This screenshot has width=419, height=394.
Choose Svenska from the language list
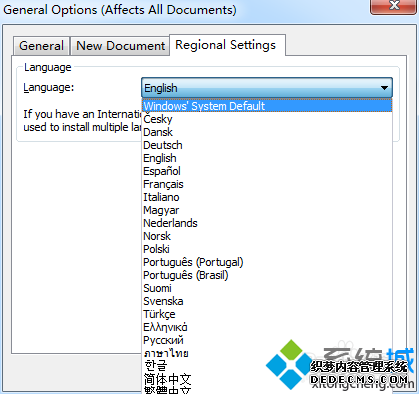[x=267, y=301]
